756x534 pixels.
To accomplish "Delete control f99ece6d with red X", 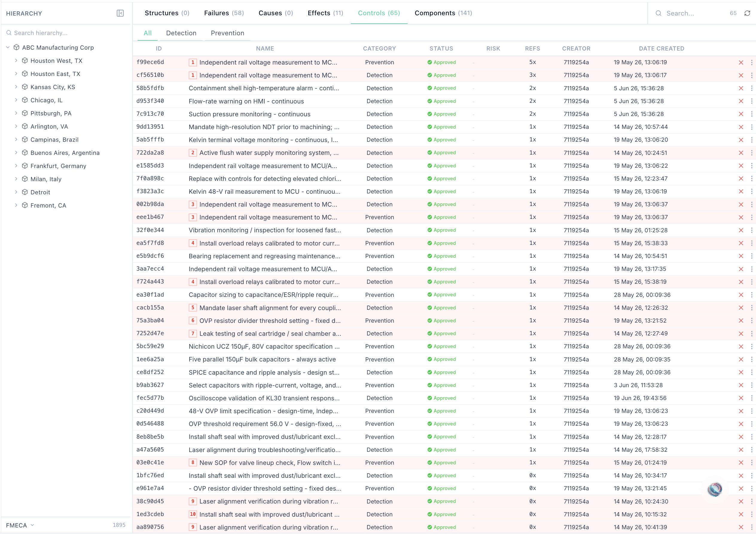I will pos(741,62).
